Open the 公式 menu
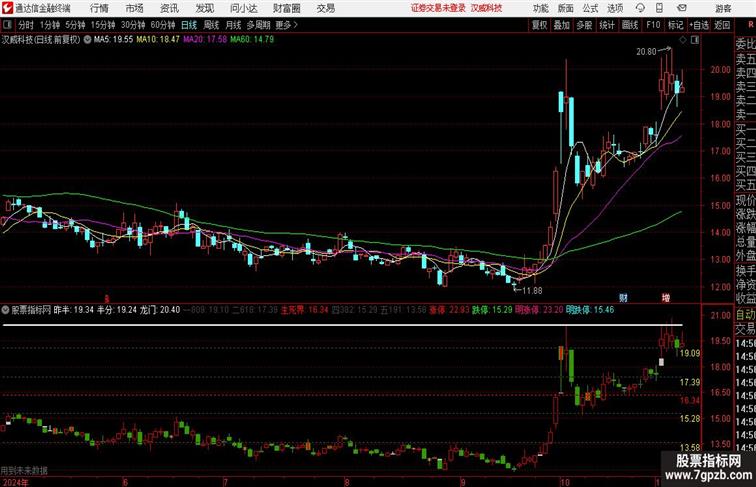The width and height of the screenshot is (756, 487). (590, 8)
